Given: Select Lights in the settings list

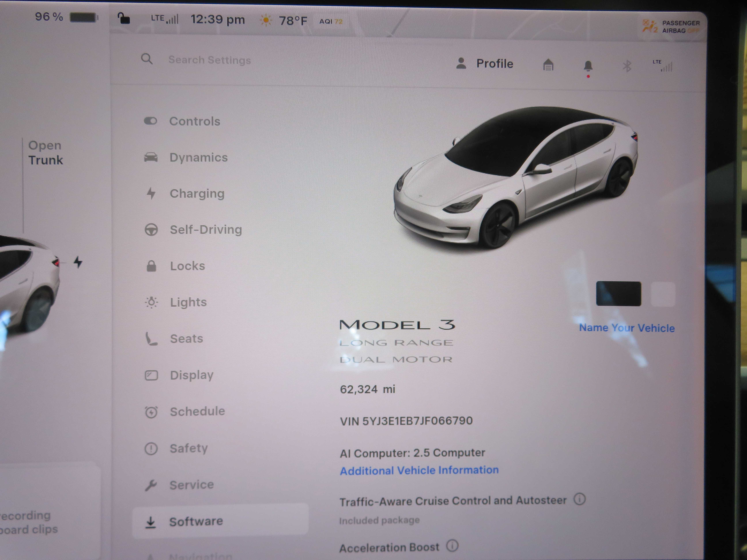Looking at the screenshot, I should 176,302.
